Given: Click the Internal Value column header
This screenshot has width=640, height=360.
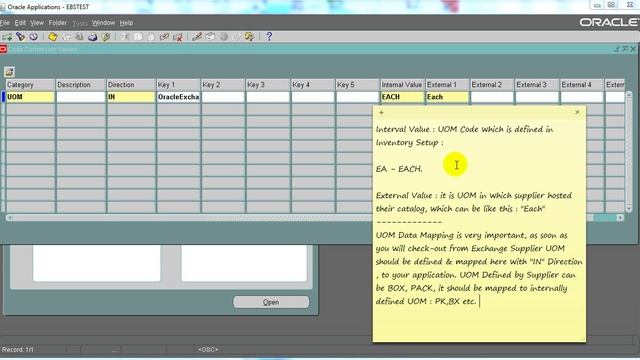Looking at the screenshot, I should coord(402,85).
